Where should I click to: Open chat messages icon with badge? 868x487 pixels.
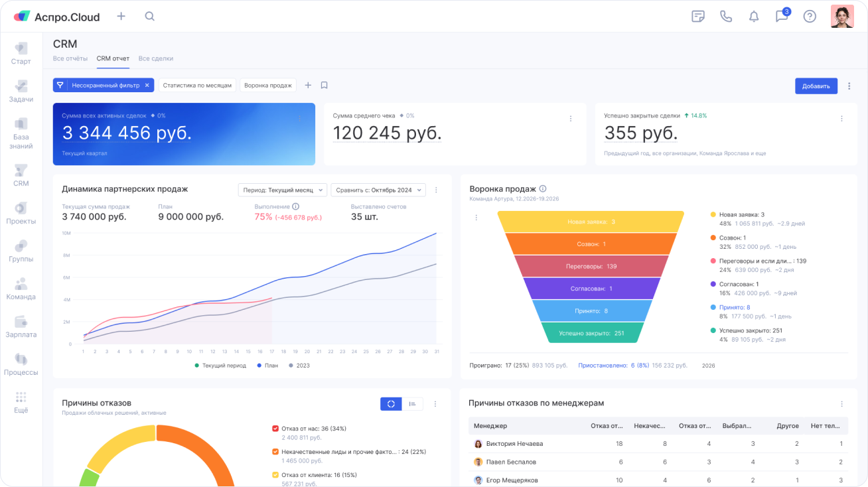[782, 17]
